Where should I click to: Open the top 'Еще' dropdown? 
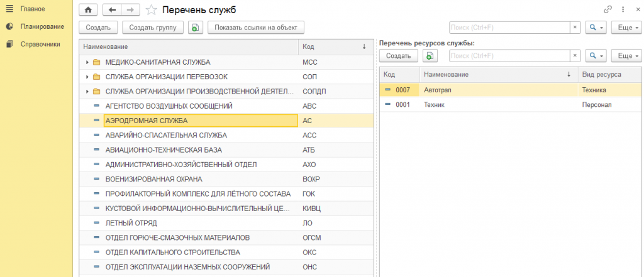point(626,28)
